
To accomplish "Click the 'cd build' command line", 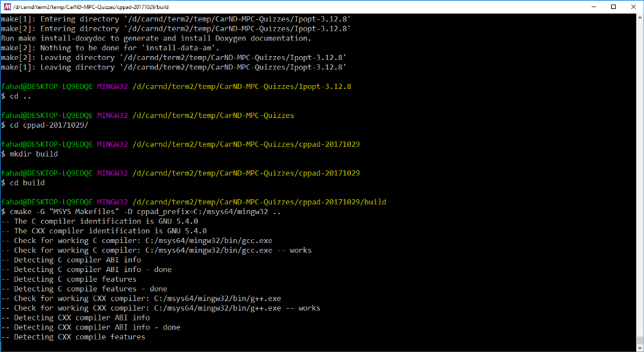I will tap(23, 183).
